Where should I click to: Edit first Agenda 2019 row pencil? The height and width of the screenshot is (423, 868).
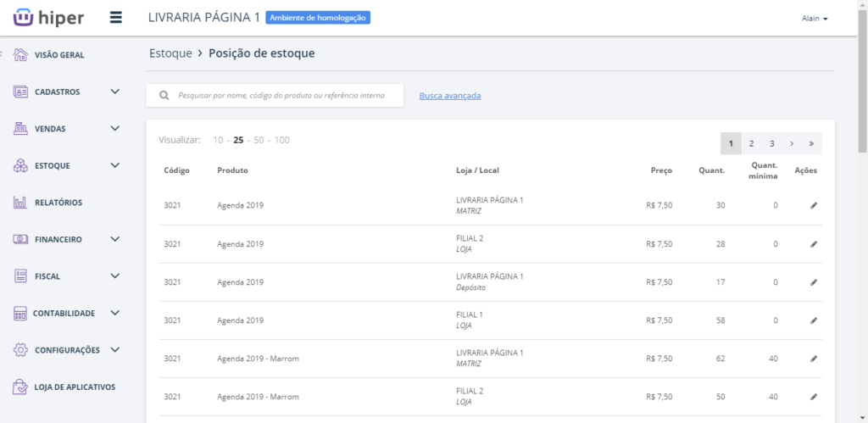pos(814,205)
